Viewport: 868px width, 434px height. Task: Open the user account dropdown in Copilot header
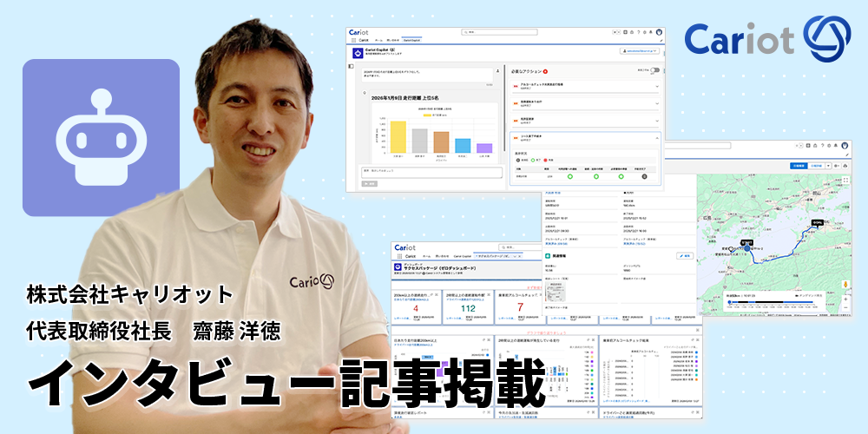pyautogui.click(x=640, y=51)
